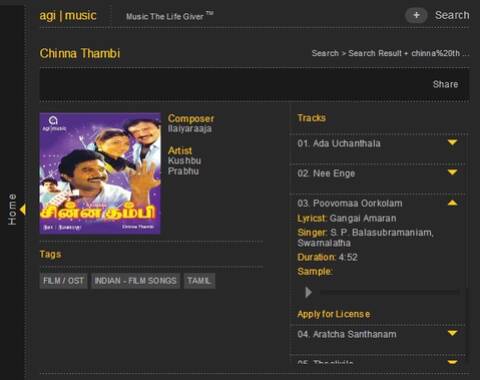Expand the Nee Enge track details

pos(452,172)
